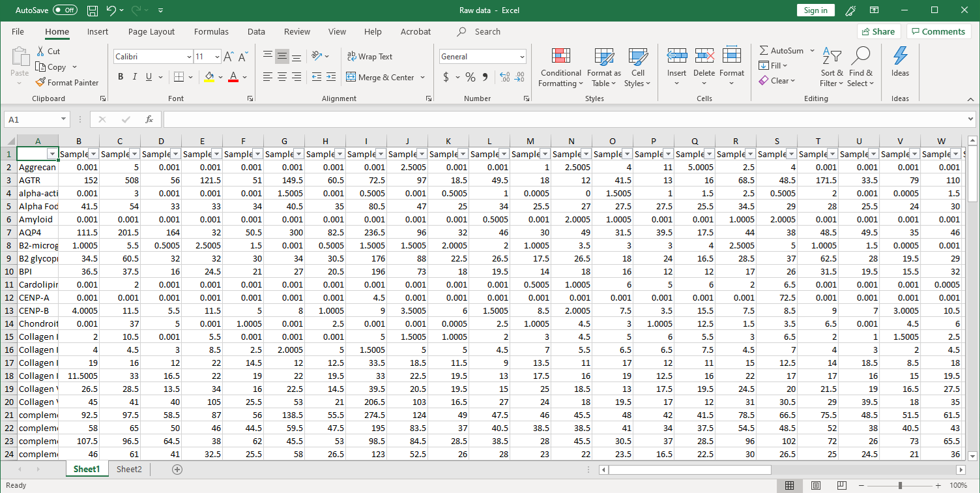This screenshot has width=980, height=493.
Task: Open the Formulas ribbon tab
Action: [x=211, y=31]
